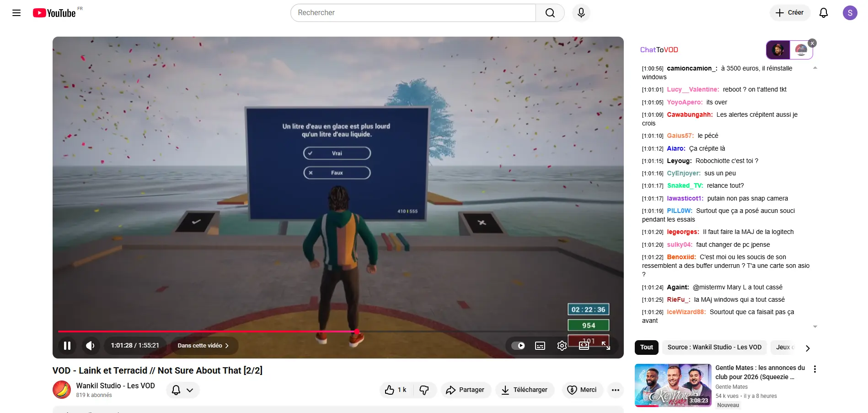Screen dimensions: 868x413
Task: Expand the 'Dans cette vidéo' chapters
Action: pyautogui.click(x=203, y=346)
